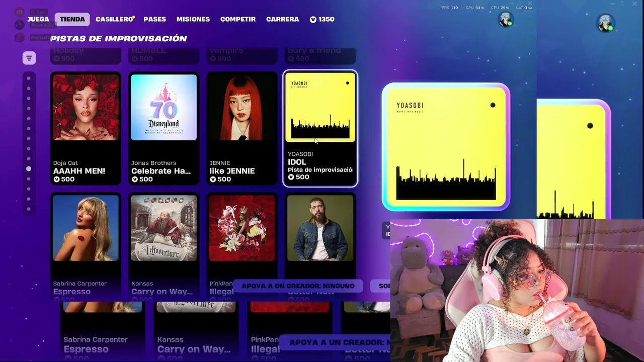644x362 pixels.
Task: Click the partially hidden bury a friend card
Action: (x=320, y=56)
